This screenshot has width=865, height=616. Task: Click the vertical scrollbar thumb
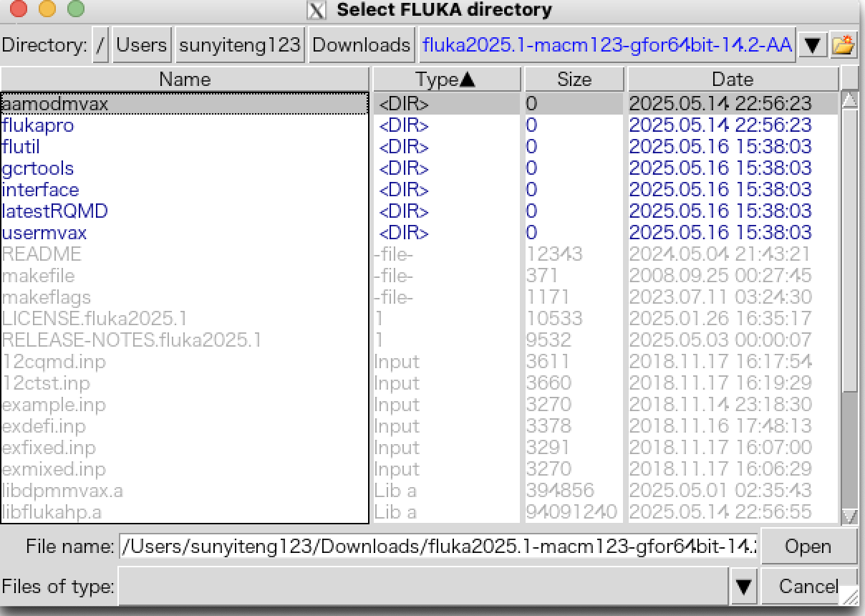(849, 251)
